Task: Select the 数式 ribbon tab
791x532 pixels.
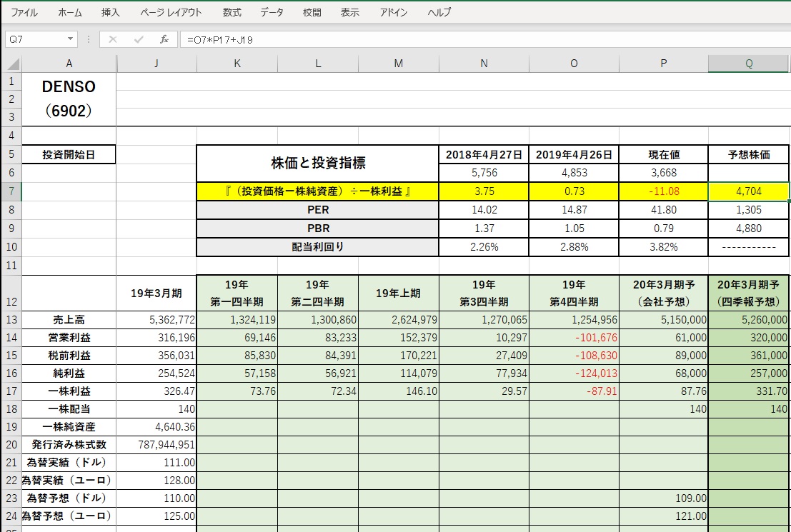Action: tap(232, 13)
